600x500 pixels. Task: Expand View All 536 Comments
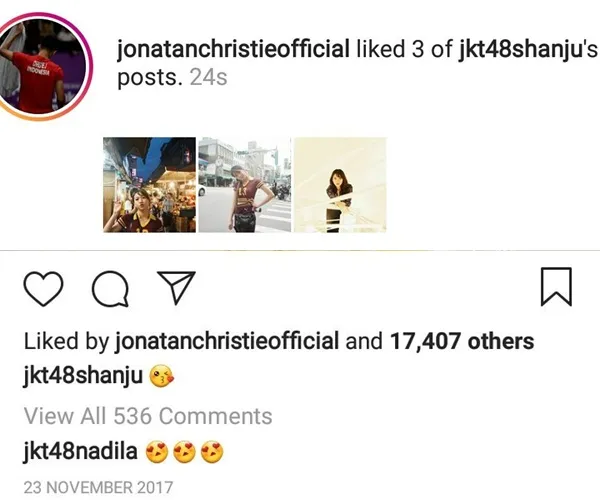pyautogui.click(x=147, y=415)
